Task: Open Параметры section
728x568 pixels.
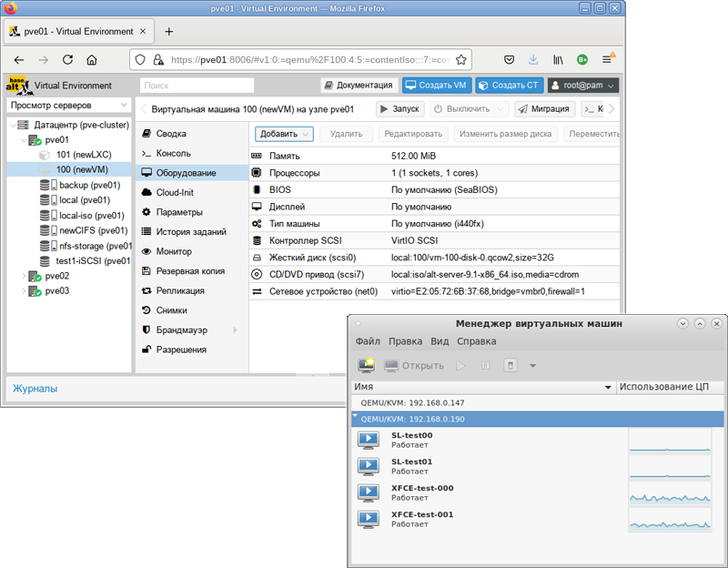Action: coord(191,212)
